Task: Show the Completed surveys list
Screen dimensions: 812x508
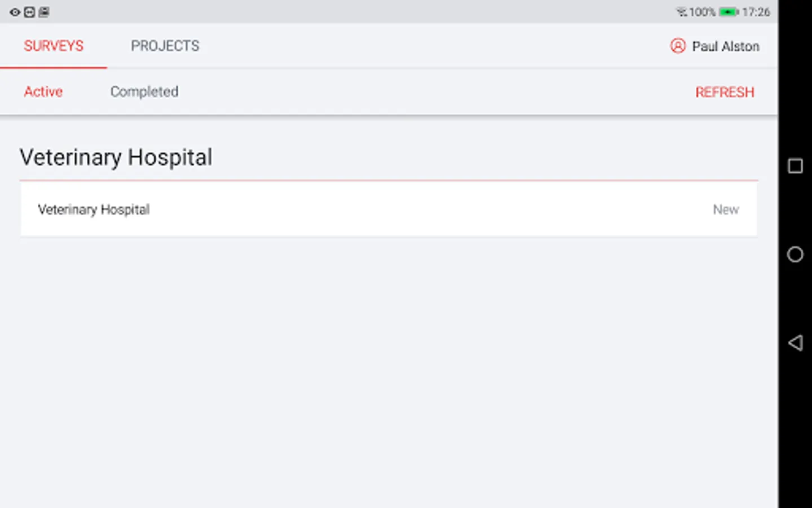Action: 144,91
